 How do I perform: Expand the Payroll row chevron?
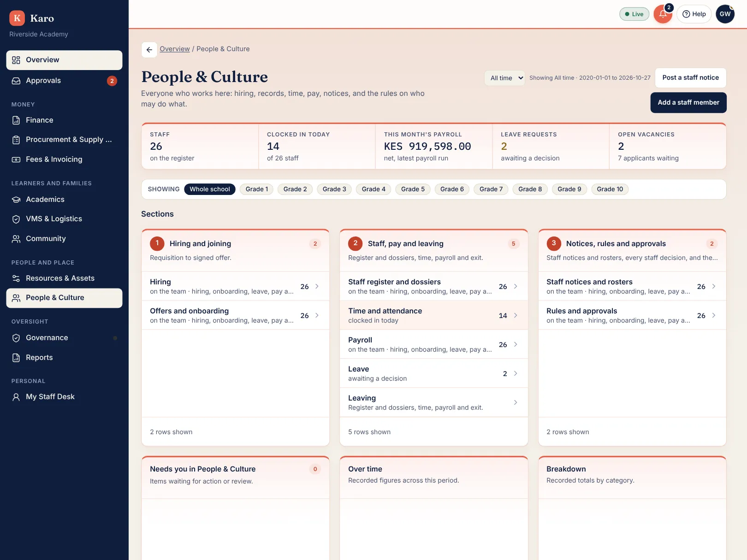[x=516, y=344]
